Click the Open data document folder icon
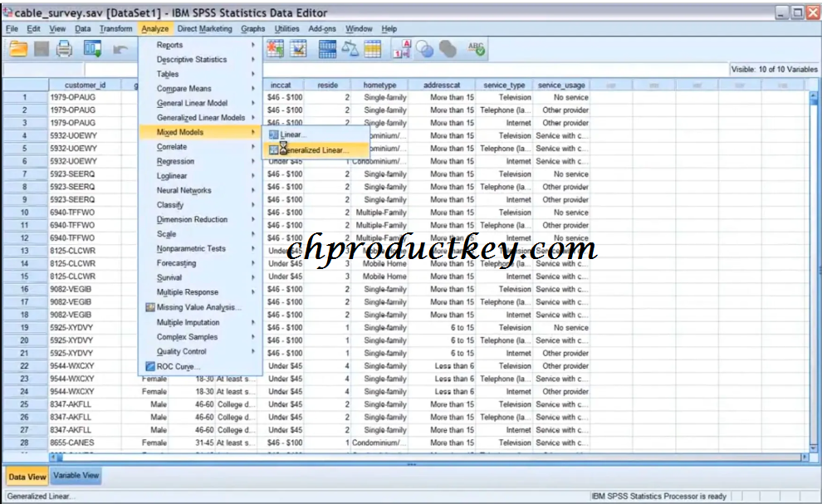822x504 pixels. point(18,49)
